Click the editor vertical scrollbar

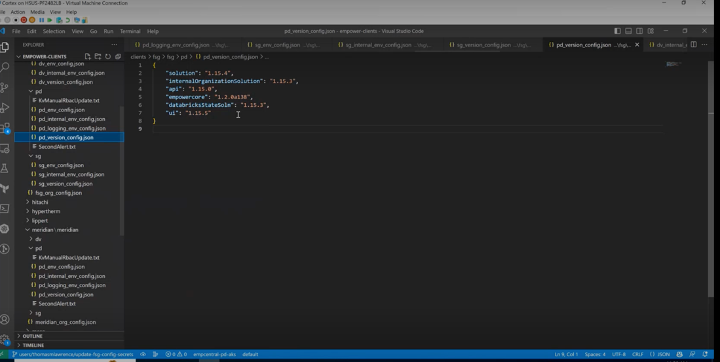pyautogui.click(x=711, y=179)
